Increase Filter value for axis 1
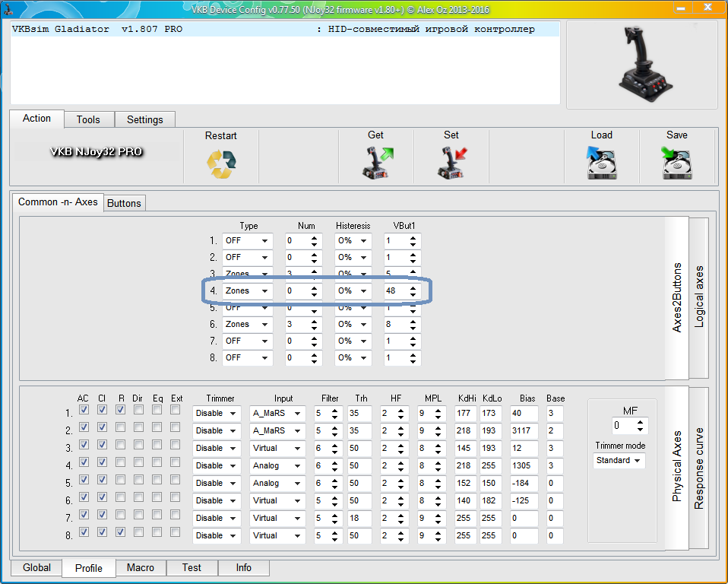The width and height of the screenshot is (728, 584). coord(334,411)
